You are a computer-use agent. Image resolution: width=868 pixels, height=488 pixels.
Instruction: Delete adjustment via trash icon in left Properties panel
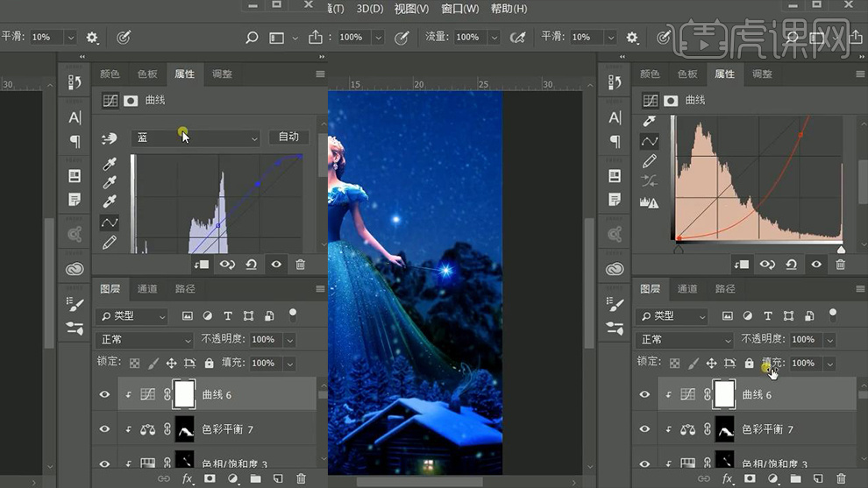(x=301, y=264)
